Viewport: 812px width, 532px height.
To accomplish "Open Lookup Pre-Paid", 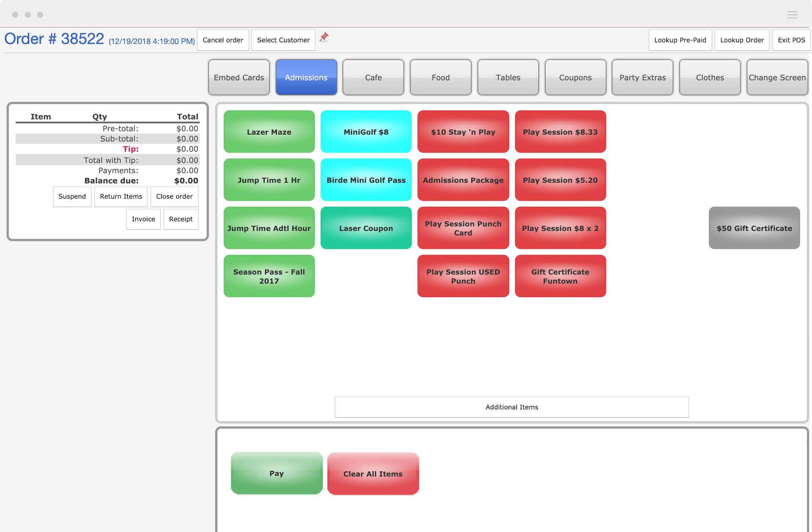I will (x=680, y=40).
